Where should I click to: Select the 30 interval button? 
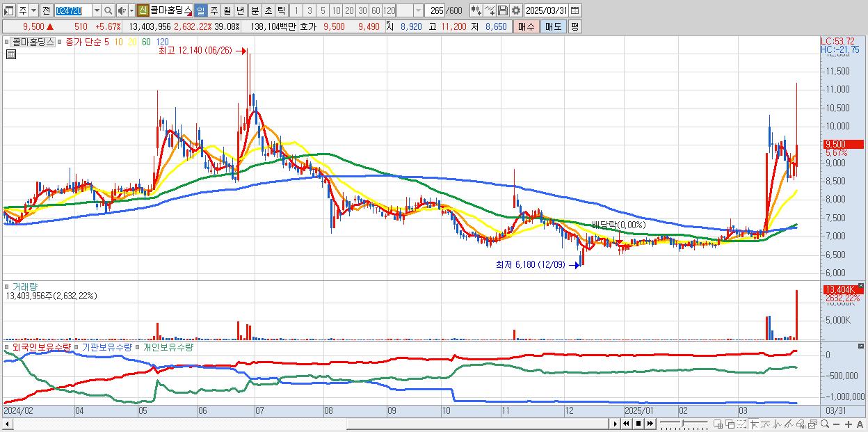362,10
